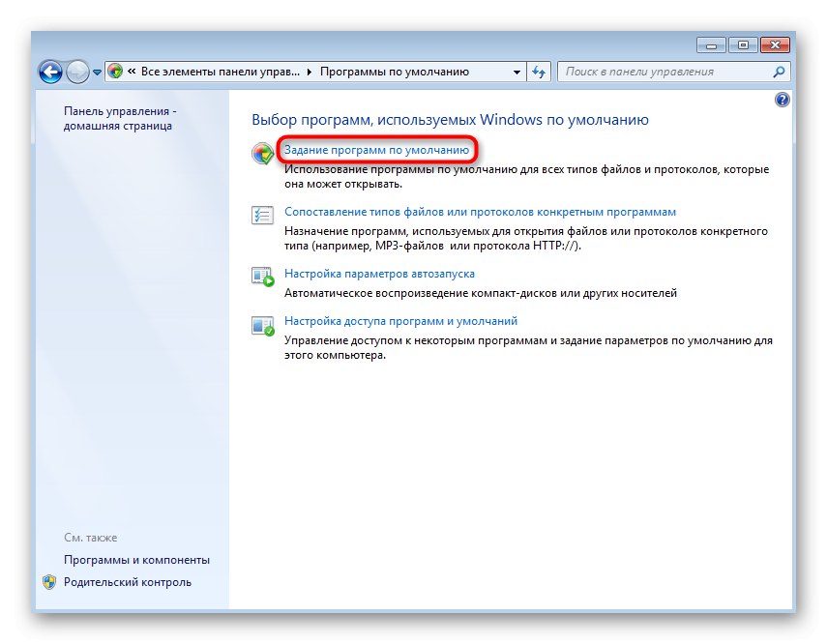The height and width of the screenshot is (644, 827).
Task: Click the Back navigation arrow button
Action: (50, 72)
